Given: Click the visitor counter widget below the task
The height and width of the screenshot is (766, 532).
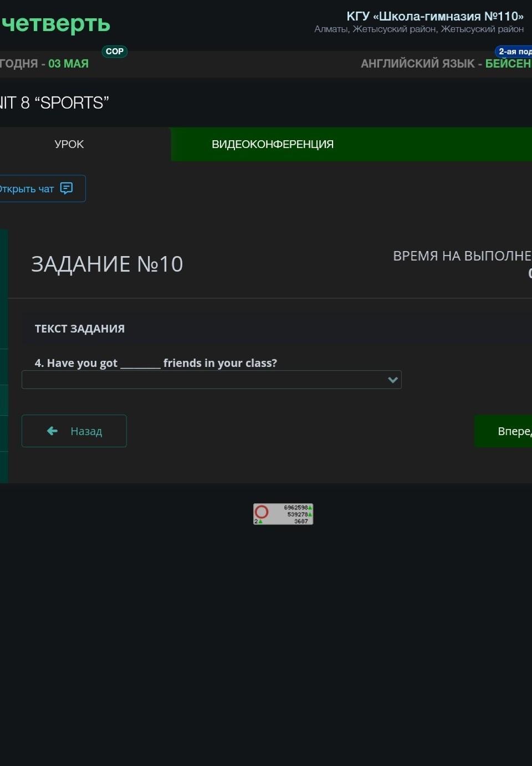Looking at the screenshot, I should [x=283, y=514].
